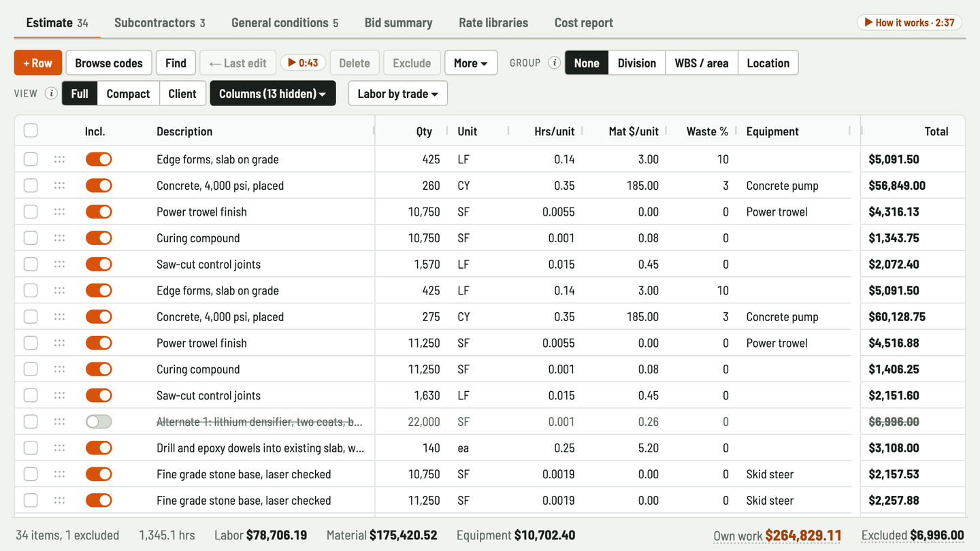Viewport: 980px width, 551px height.
Task: Go to the Bid summary tab
Action: (x=398, y=22)
